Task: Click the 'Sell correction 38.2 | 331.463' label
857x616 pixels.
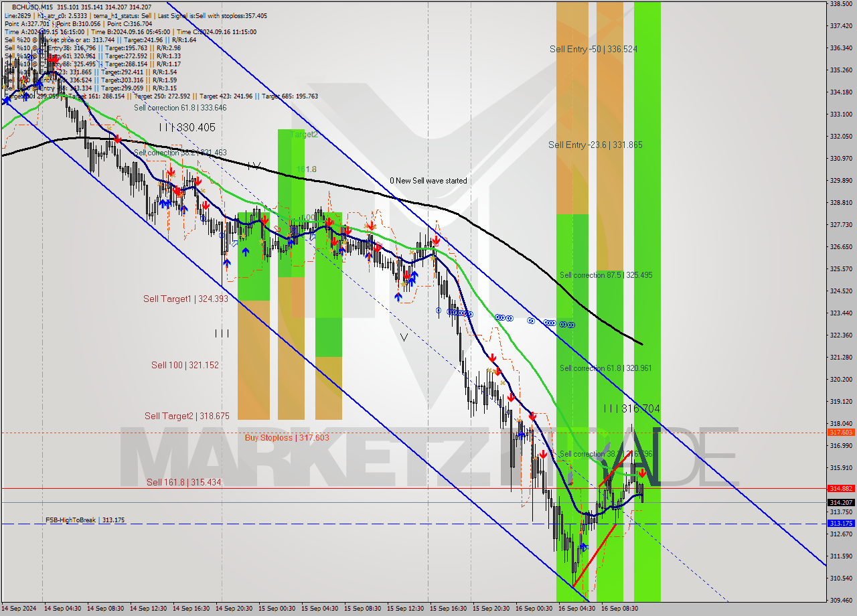Action: pyautogui.click(x=180, y=153)
